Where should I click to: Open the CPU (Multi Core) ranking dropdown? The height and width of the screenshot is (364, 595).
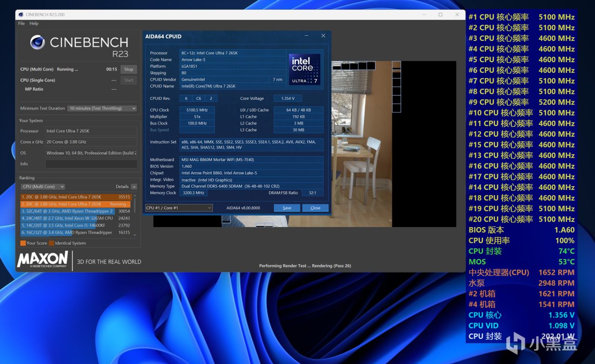44,187
